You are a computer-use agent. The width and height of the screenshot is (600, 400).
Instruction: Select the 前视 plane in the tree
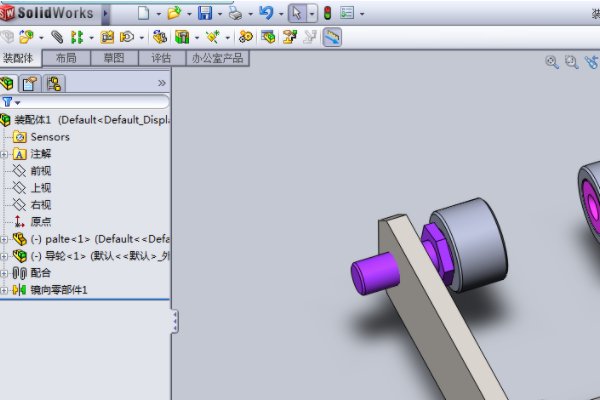(41, 171)
